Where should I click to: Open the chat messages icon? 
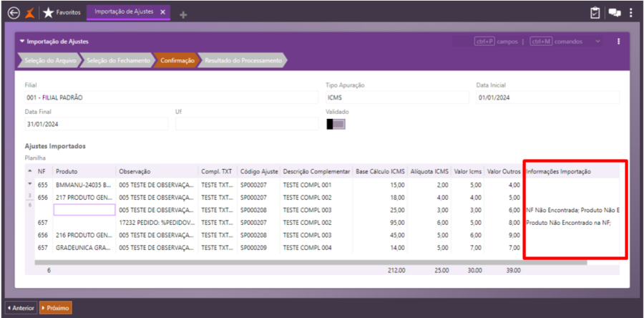pos(614,12)
